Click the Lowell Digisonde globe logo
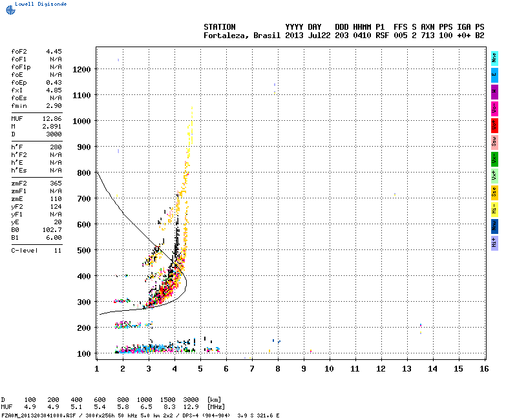 [x=10, y=10]
